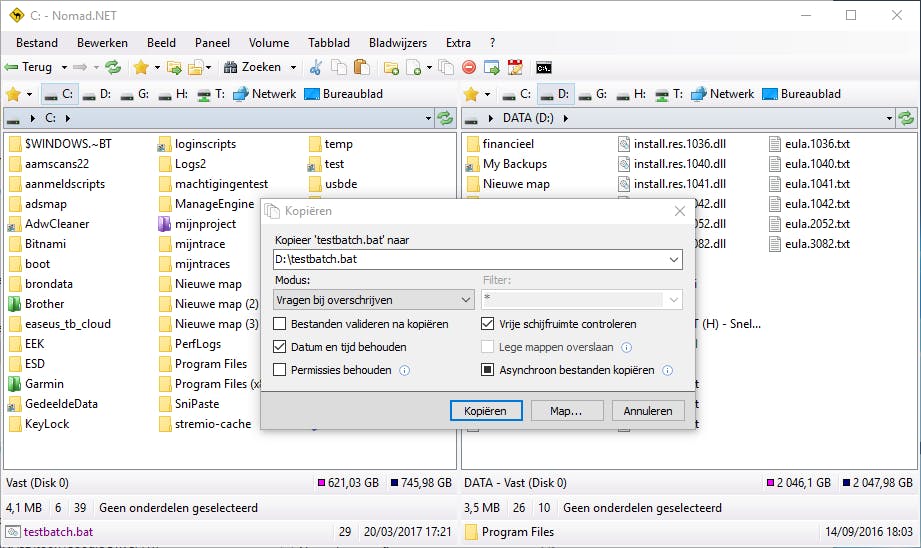Open Netwerk in left panel drive bar
Image resolution: width=921 pixels, height=548 pixels.
(265, 94)
